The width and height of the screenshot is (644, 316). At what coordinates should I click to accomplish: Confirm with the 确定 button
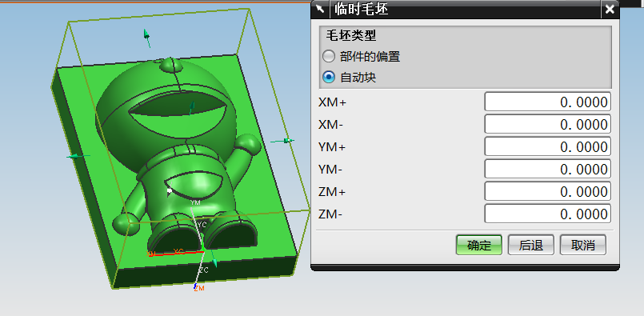[479, 246]
